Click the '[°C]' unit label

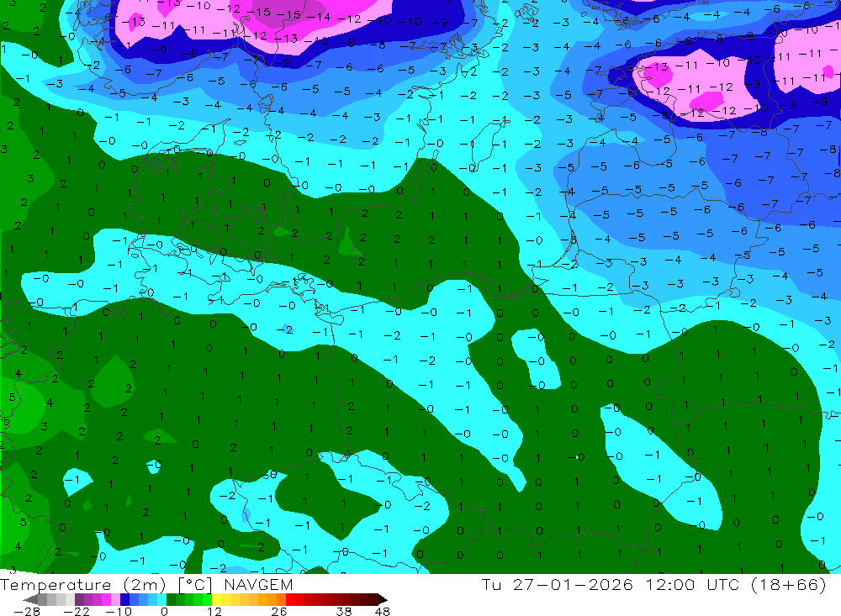tap(196, 584)
